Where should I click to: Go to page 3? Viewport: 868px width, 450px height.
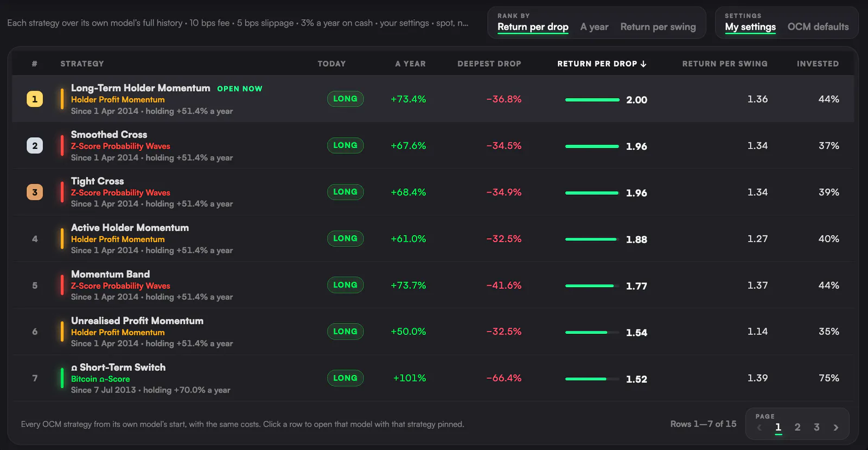[x=816, y=427]
